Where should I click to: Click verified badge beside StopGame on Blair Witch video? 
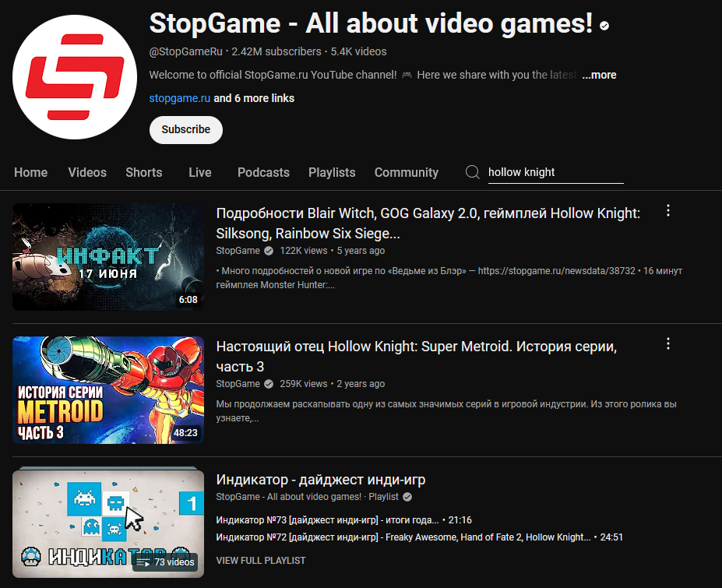click(269, 251)
